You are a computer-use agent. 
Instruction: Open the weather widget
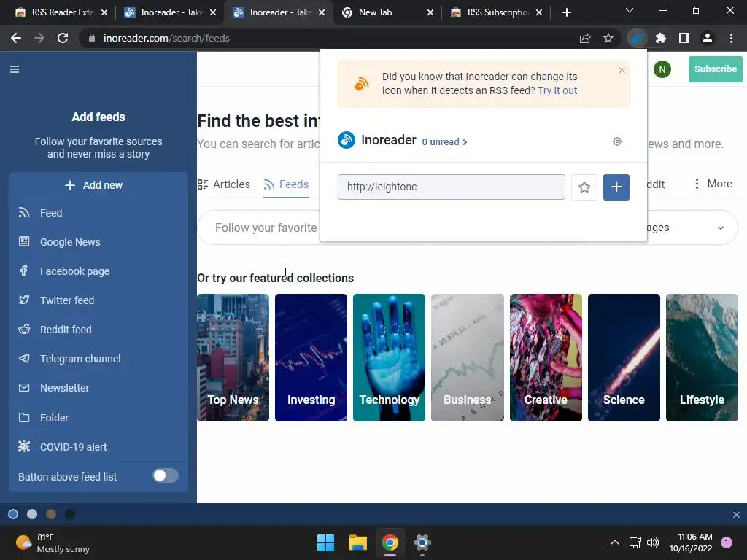[x=53, y=542]
